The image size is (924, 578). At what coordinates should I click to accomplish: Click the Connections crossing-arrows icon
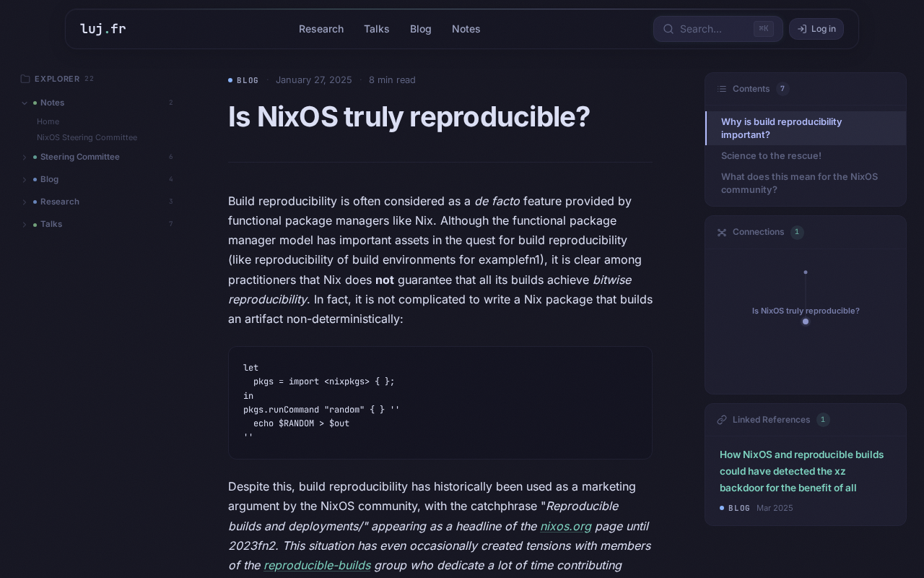tap(722, 233)
